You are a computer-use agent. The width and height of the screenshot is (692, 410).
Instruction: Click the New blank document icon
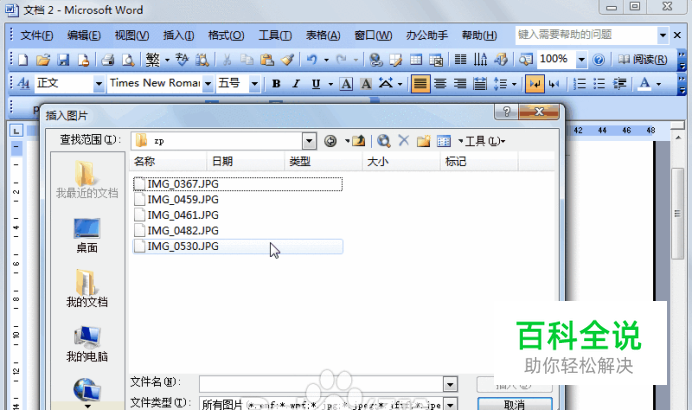(x=23, y=60)
